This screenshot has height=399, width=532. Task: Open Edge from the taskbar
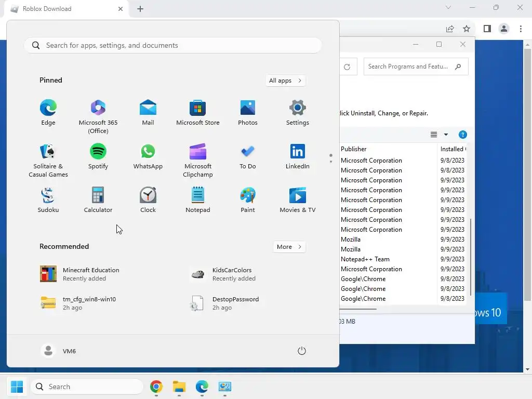pyautogui.click(x=202, y=387)
